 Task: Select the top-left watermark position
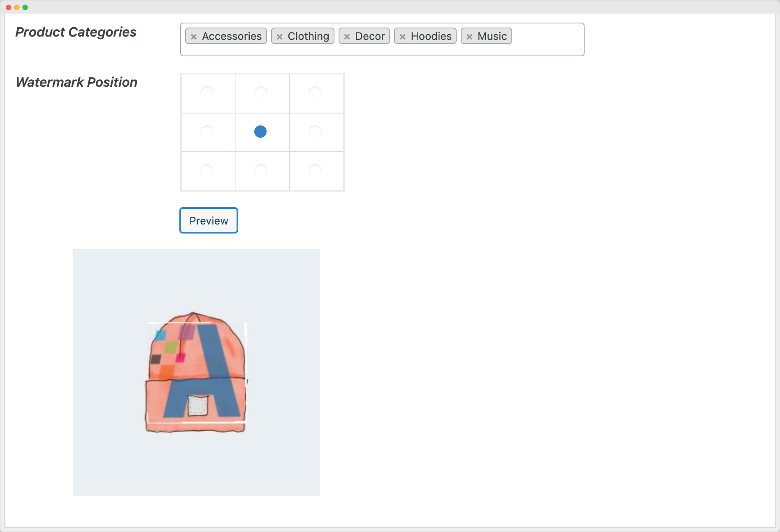pos(208,93)
